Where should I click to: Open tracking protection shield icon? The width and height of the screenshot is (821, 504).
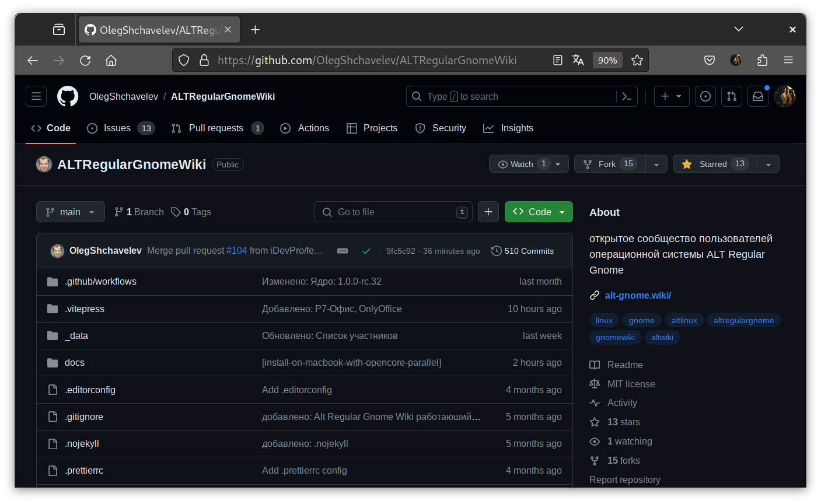(x=184, y=60)
